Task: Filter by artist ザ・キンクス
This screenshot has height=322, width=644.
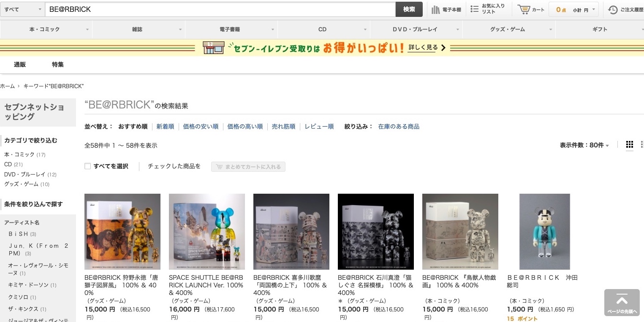Action: [27, 309]
